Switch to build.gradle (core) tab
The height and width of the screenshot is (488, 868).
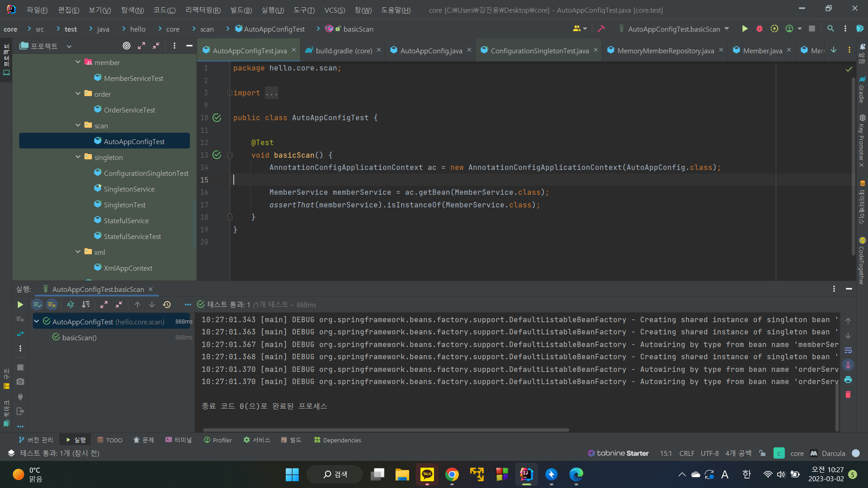pos(344,51)
